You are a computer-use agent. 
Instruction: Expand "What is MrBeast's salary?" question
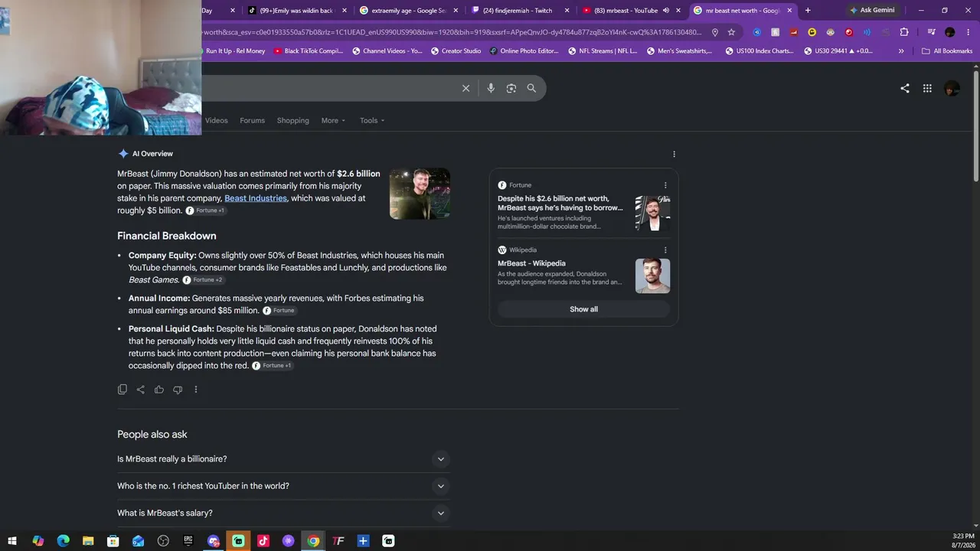click(283, 513)
